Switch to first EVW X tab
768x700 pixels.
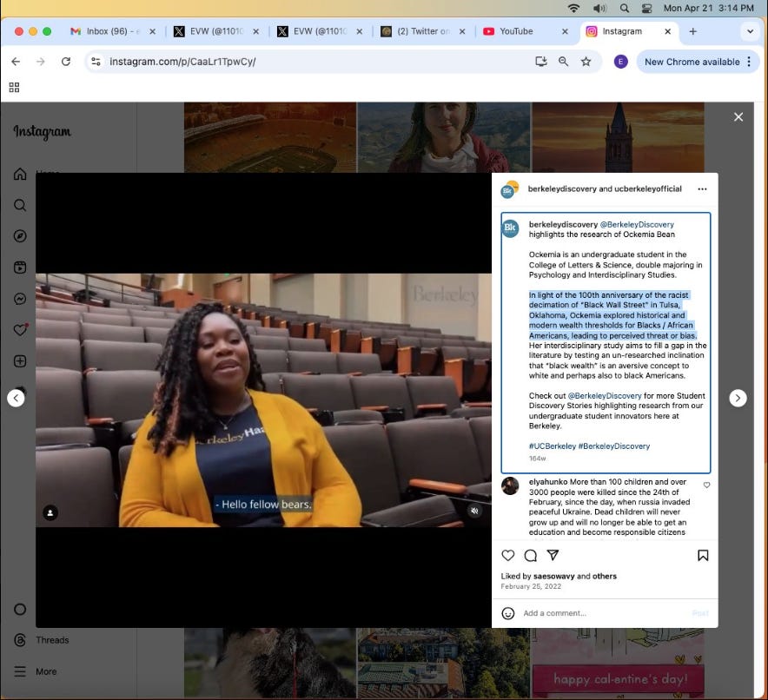216,31
